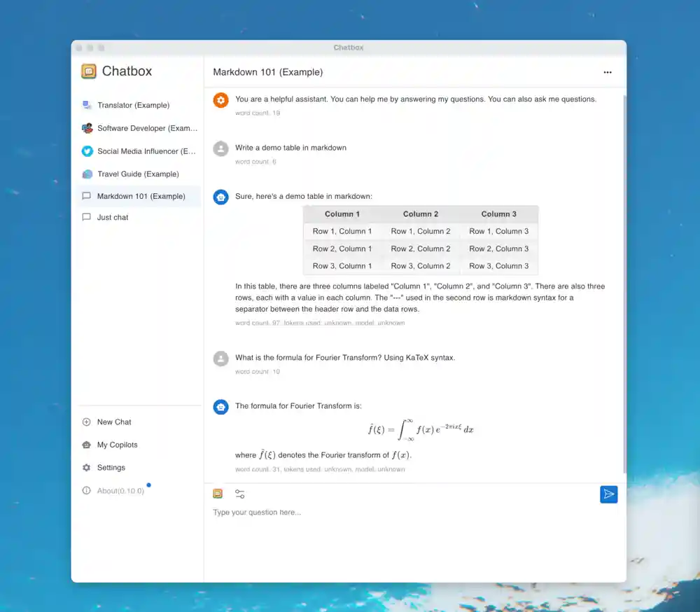The width and height of the screenshot is (700, 612).
Task: Click the About info circle icon
Action: pos(87,490)
